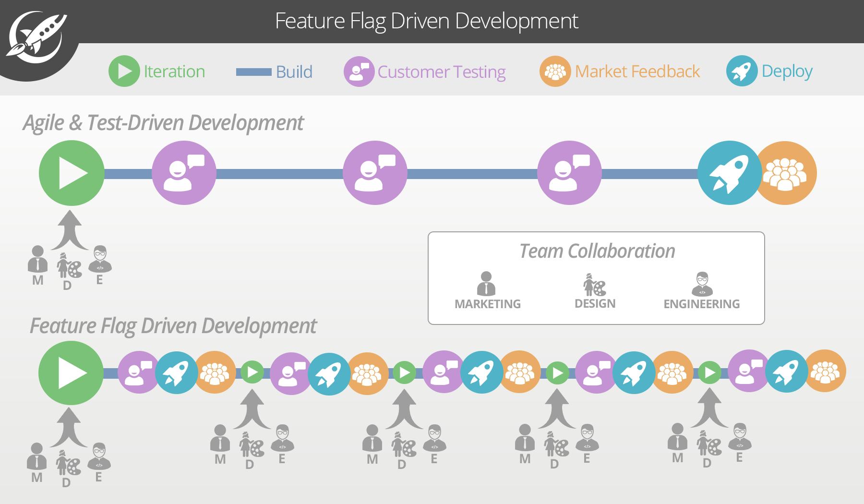864x504 pixels.
Task: Click the large green Iteration circle starting the Agile timeline
Action: 71,173
